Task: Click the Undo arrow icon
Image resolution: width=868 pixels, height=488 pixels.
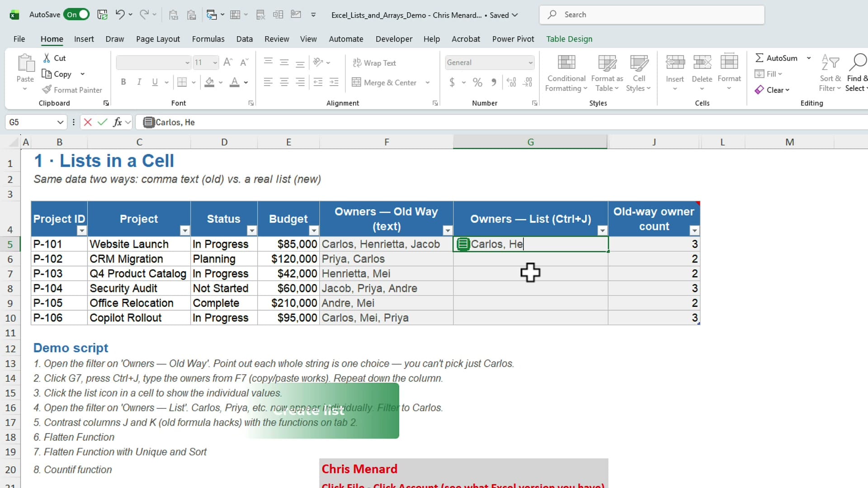Action: (x=119, y=14)
